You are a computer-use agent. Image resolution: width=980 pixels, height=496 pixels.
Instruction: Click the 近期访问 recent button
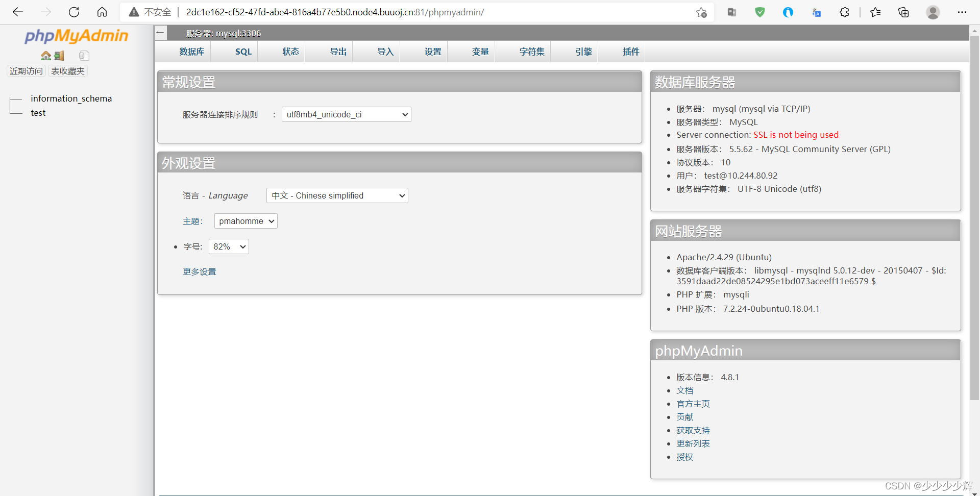(x=27, y=71)
